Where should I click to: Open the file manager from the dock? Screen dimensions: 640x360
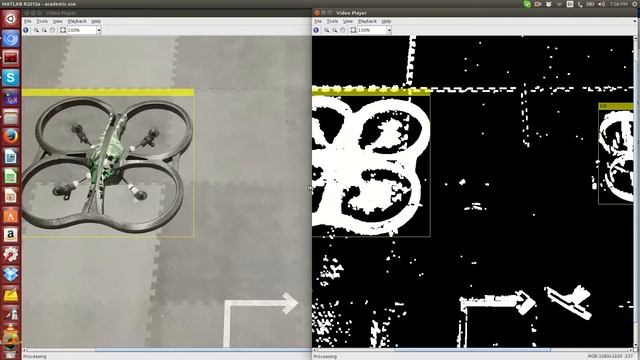point(11,118)
